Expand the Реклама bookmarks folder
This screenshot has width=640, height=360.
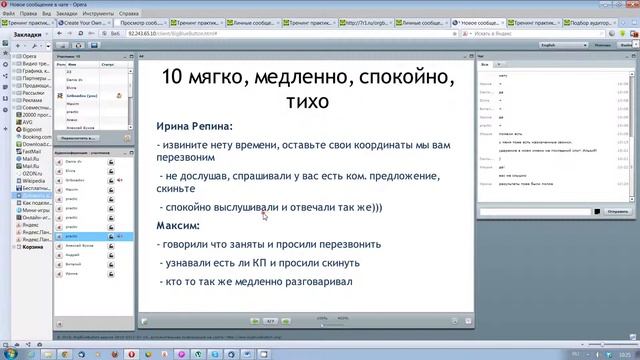pyautogui.click(x=14, y=100)
